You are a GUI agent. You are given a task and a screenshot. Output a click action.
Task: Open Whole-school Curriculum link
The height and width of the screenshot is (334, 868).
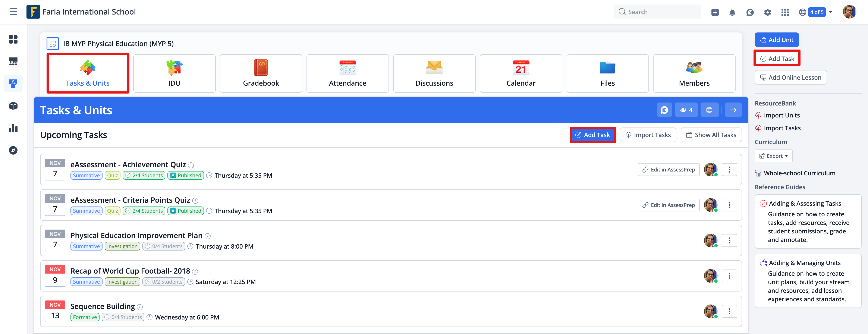click(x=799, y=173)
